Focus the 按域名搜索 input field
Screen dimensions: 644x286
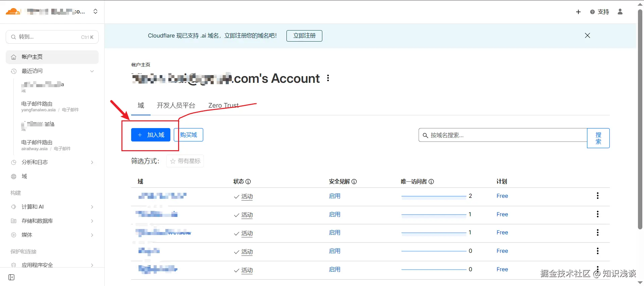point(503,135)
